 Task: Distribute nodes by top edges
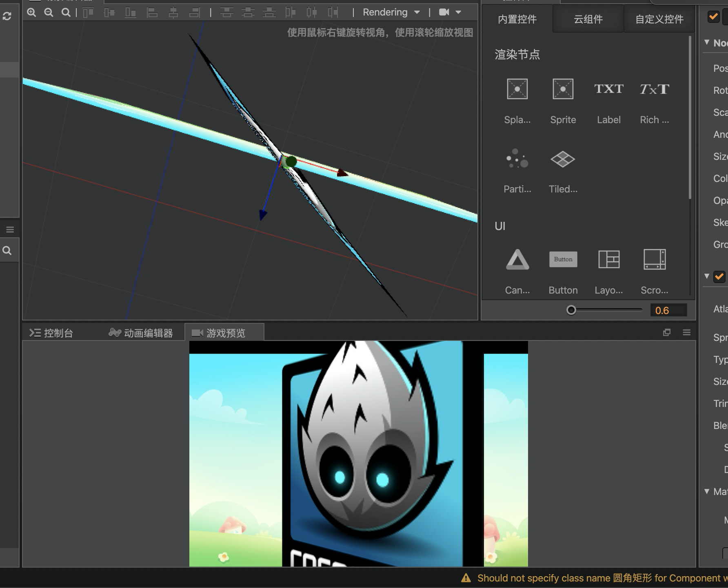coord(227,13)
